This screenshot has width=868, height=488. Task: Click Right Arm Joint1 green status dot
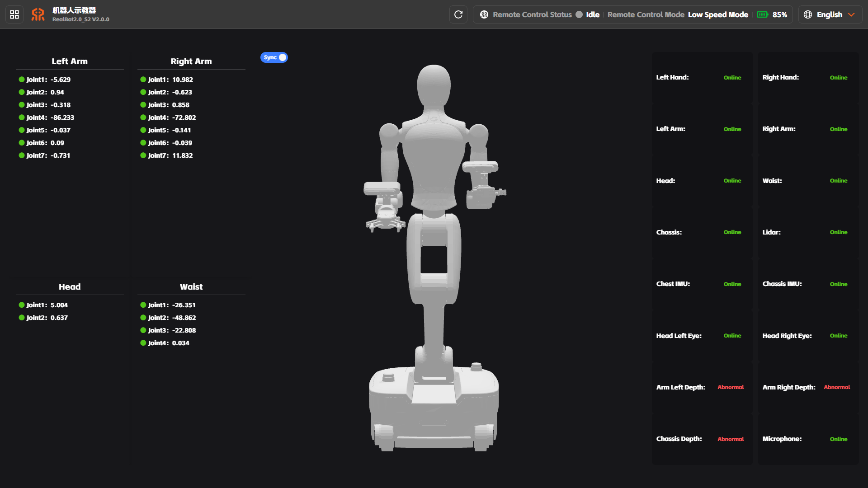click(x=143, y=80)
